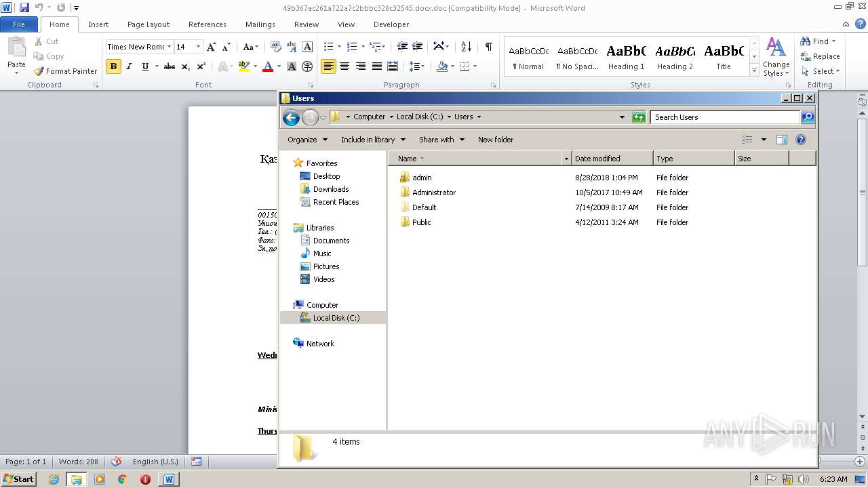Toggle Strikethrough formatting

pos(170,66)
